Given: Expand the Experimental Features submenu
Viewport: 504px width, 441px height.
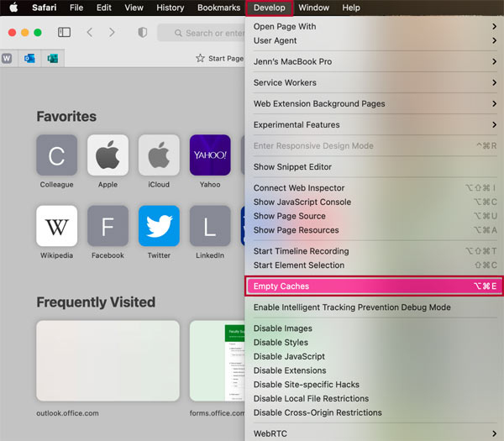Looking at the screenshot, I should click(x=374, y=124).
